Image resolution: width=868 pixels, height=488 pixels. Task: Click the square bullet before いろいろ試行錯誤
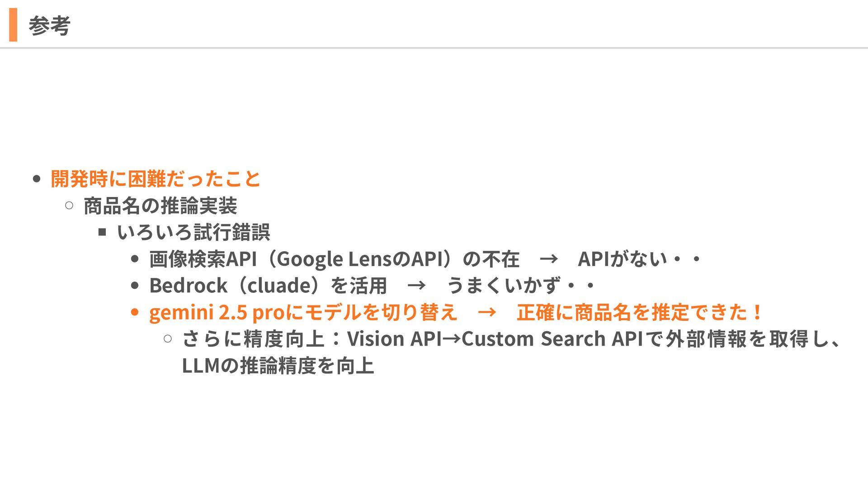[102, 232]
